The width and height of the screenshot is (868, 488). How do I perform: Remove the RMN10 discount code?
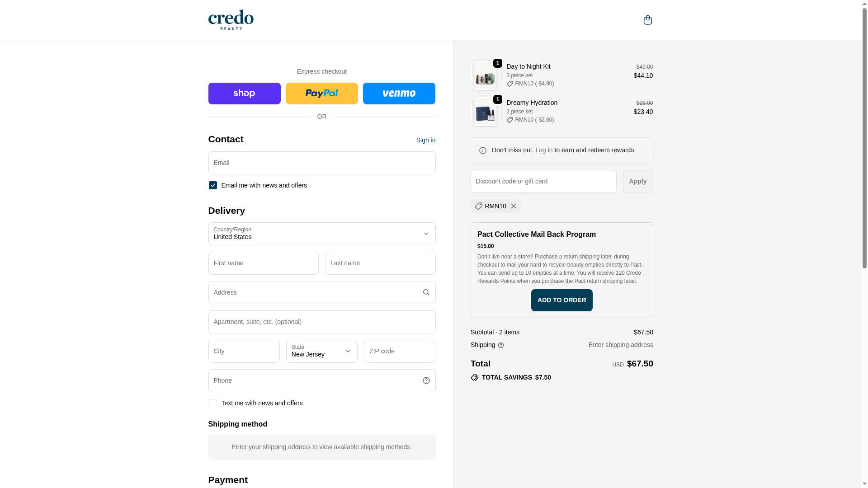point(513,206)
